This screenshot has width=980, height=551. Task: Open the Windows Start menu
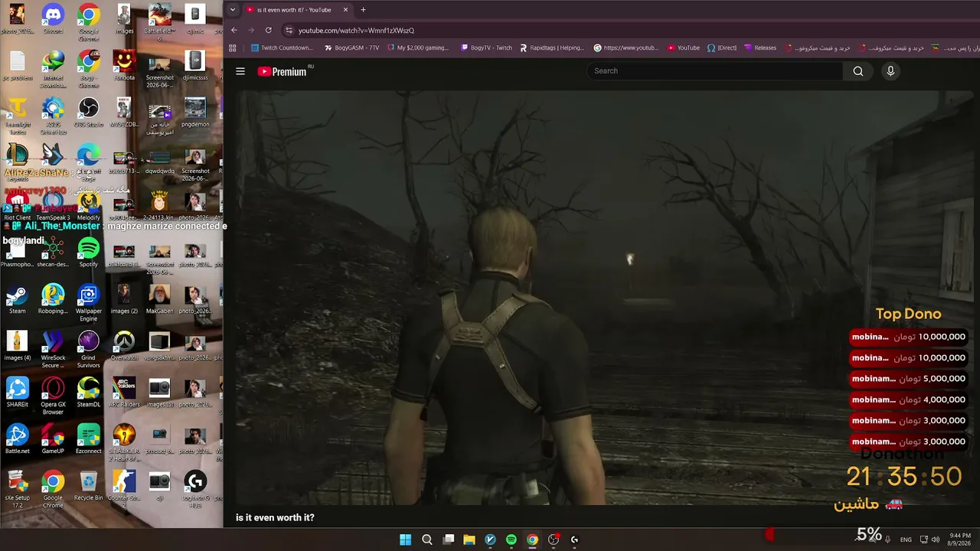[405, 540]
